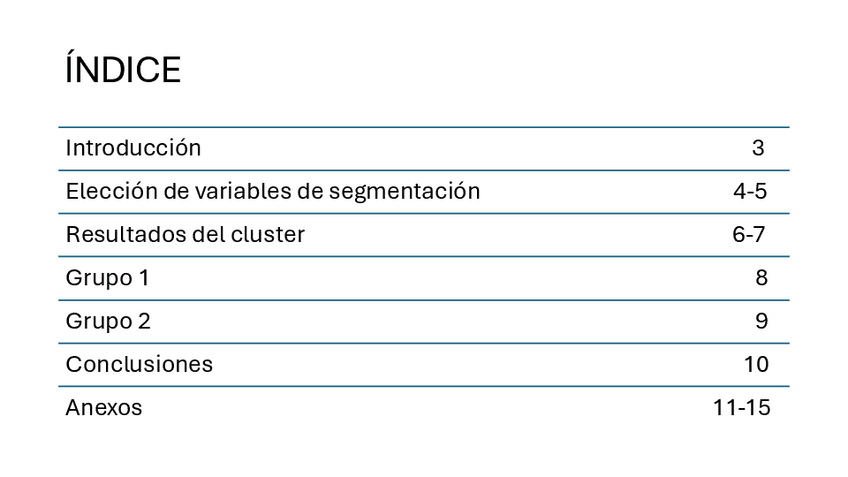The image size is (848, 477).
Task: Open the Grupo 1 index entry
Action: 107,278
